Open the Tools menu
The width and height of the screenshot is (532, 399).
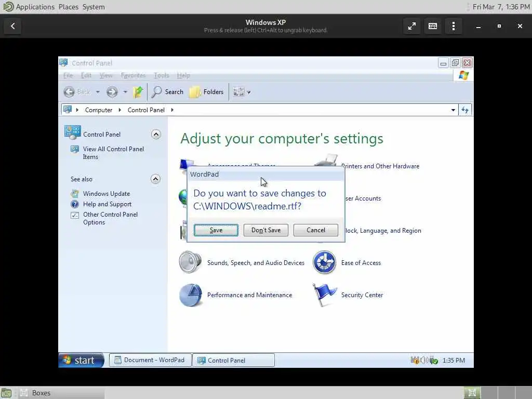[x=162, y=75]
